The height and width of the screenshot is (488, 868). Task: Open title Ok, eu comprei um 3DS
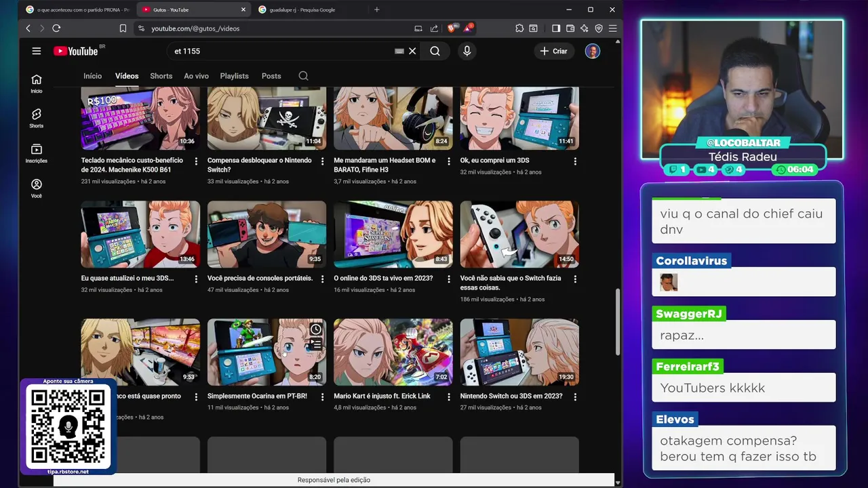pyautogui.click(x=494, y=160)
